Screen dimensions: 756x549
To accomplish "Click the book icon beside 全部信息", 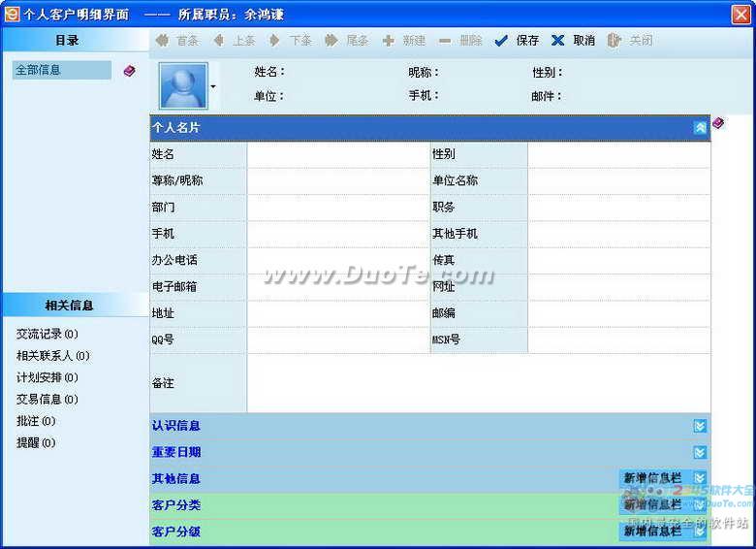I will [x=130, y=71].
